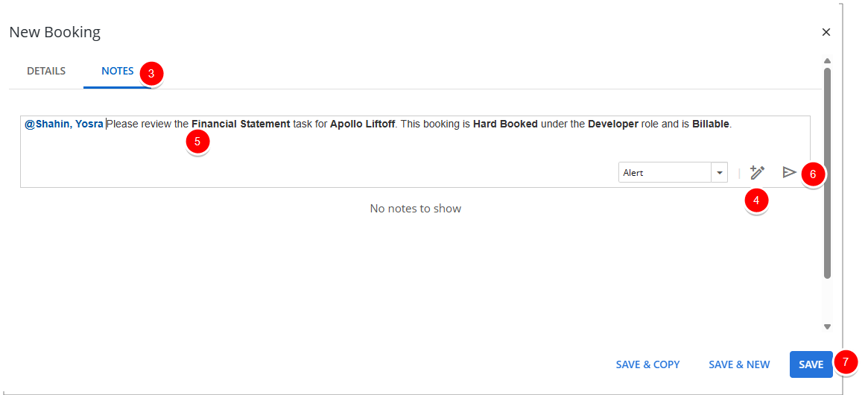Click the red step 4 marker

click(x=756, y=200)
